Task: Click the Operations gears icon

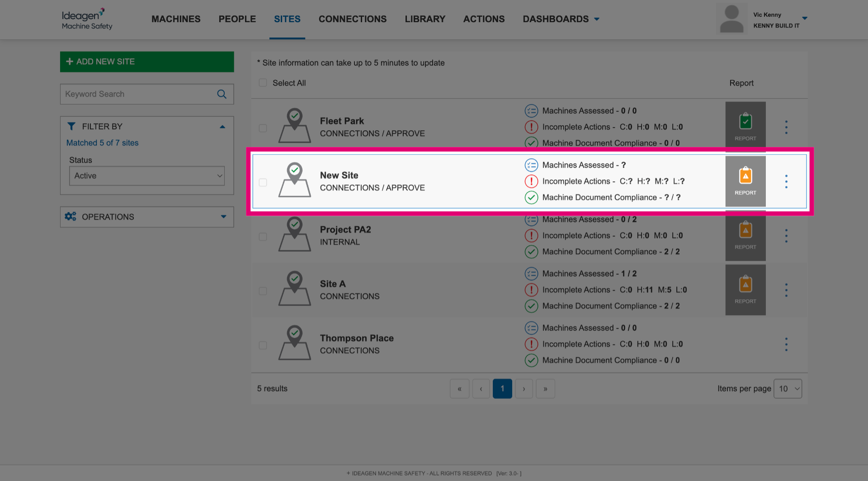Action: pyautogui.click(x=71, y=217)
